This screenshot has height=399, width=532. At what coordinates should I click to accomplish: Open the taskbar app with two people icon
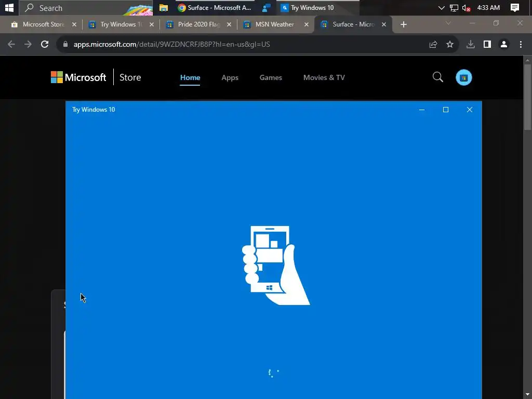click(x=267, y=7)
